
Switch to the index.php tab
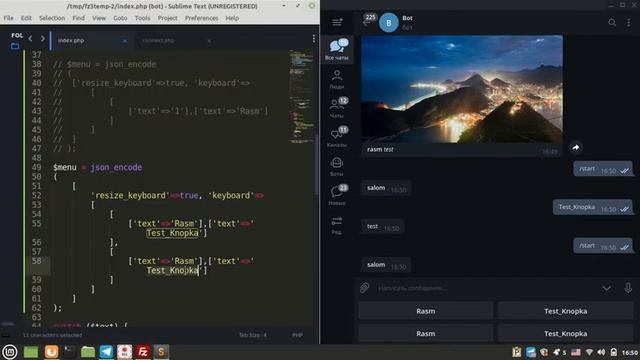point(91,40)
